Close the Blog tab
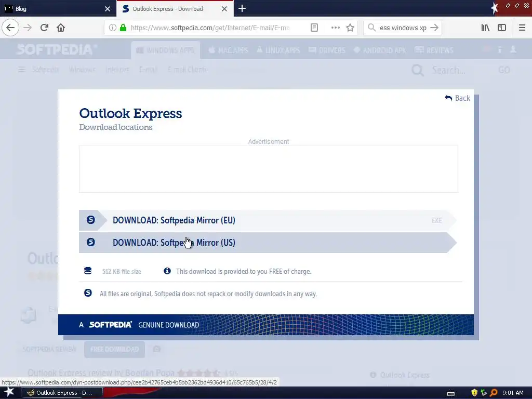532x399 pixels. click(x=108, y=9)
